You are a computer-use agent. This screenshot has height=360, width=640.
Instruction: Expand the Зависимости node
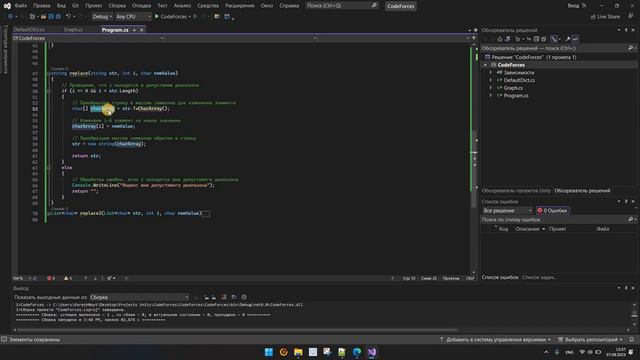(x=491, y=73)
